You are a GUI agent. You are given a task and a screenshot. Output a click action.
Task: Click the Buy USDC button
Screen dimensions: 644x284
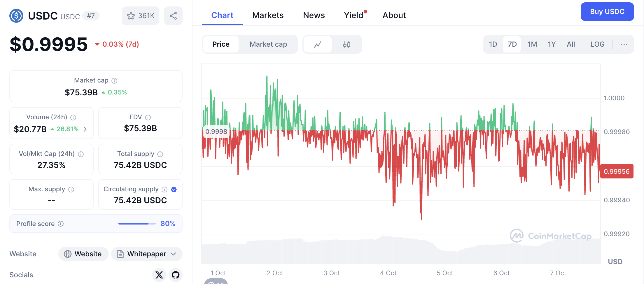[607, 12]
